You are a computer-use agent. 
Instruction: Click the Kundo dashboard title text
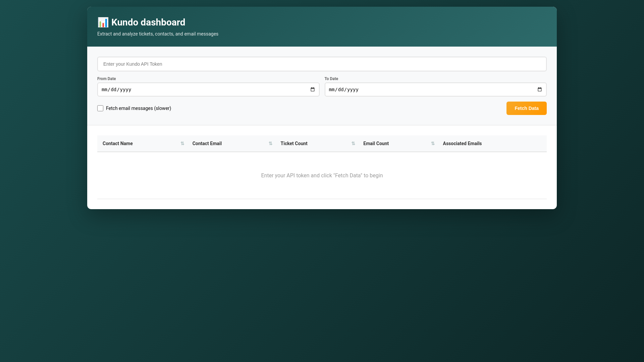(148, 22)
